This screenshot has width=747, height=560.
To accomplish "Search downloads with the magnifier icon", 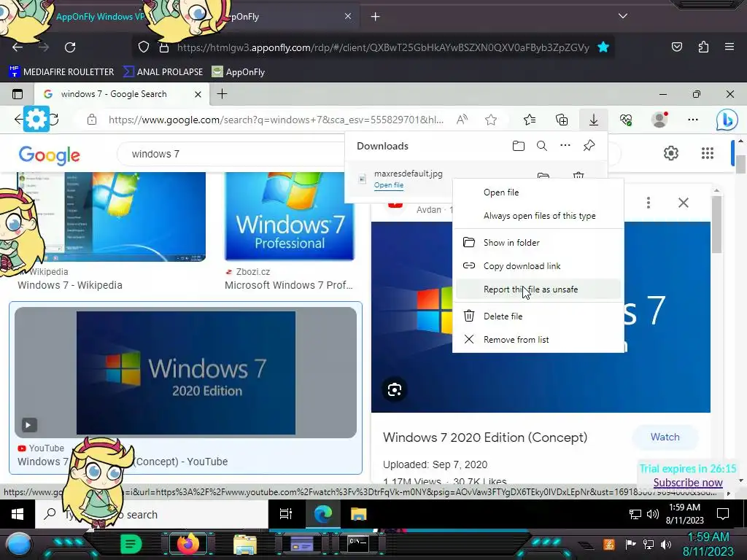I will coord(542,146).
